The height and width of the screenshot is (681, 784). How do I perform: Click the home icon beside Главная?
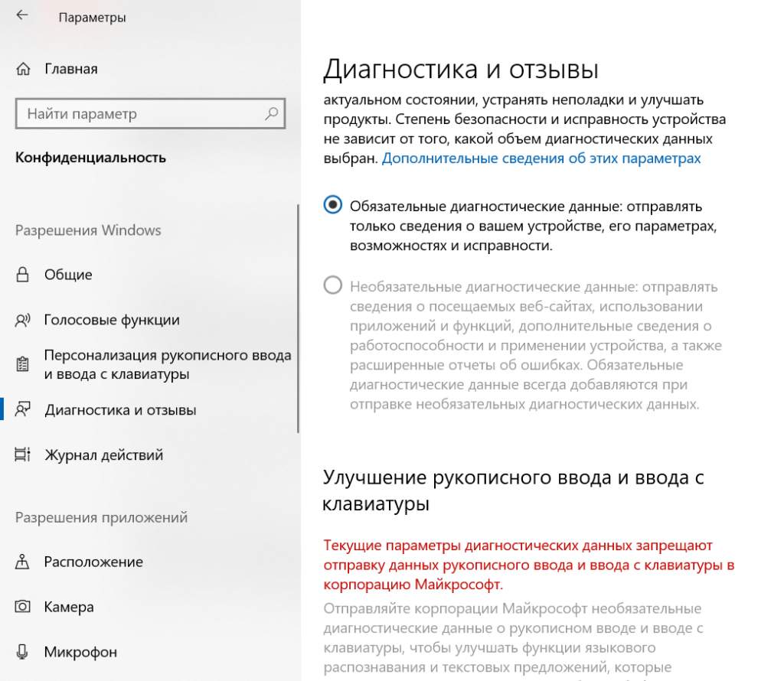[x=23, y=69]
